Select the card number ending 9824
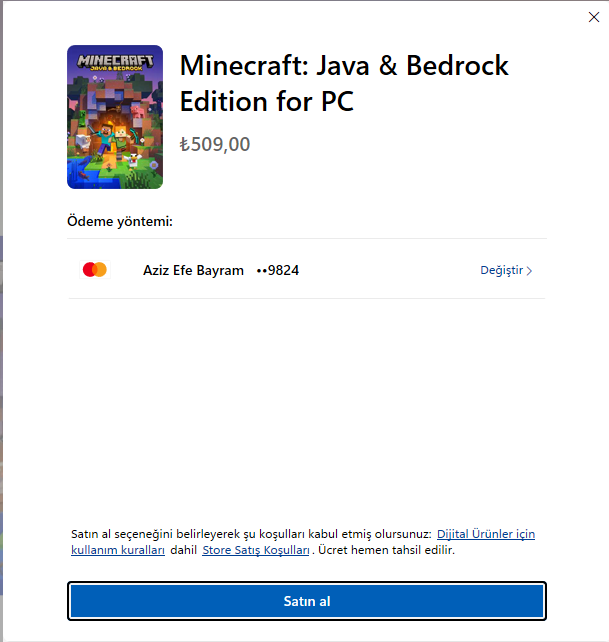Image resolution: width=609 pixels, height=642 pixels. tap(278, 270)
